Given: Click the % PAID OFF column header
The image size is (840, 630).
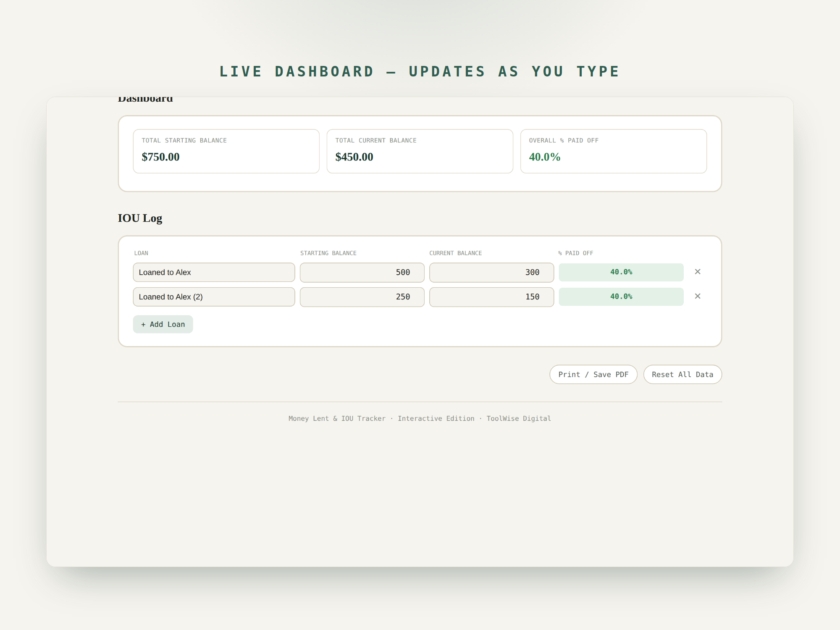Looking at the screenshot, I should click(575, 253).
